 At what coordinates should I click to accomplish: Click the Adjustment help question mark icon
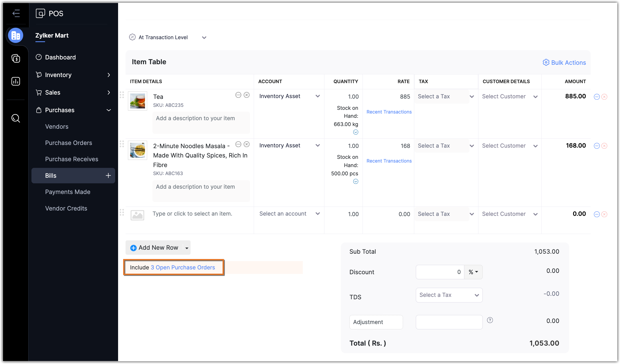pyautogui.click(x=490, y=320)
